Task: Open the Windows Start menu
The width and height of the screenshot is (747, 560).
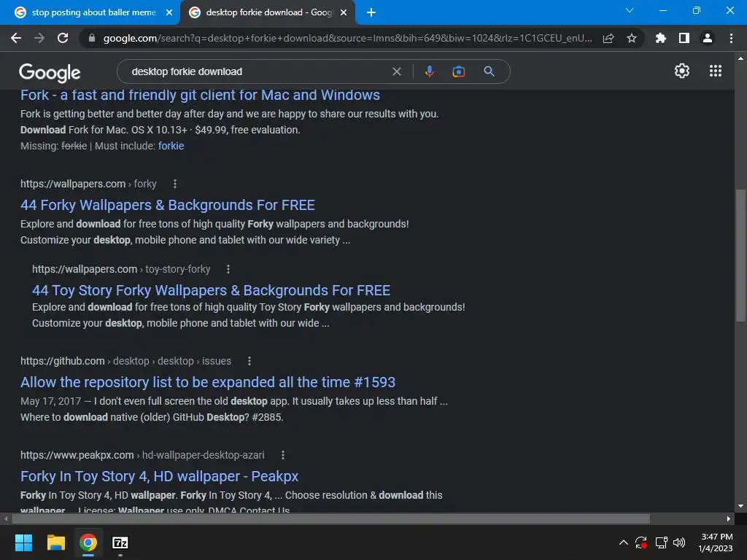Action: [23, 542]
